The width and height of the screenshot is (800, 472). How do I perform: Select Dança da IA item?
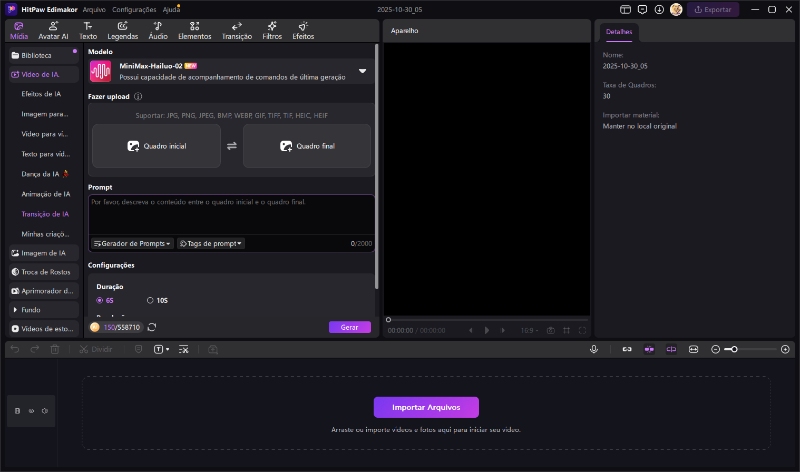pos(45,174)
